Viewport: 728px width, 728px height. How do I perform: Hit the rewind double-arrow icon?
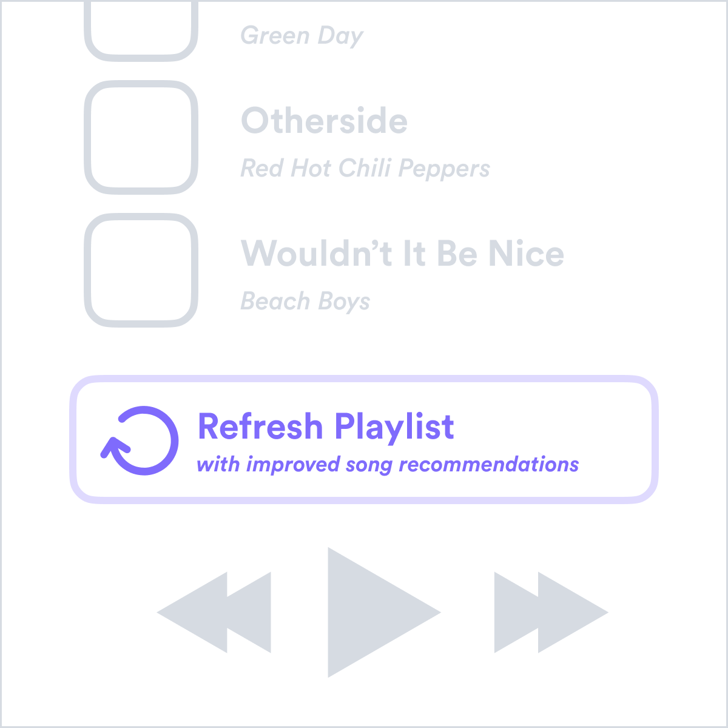(214, 612)
